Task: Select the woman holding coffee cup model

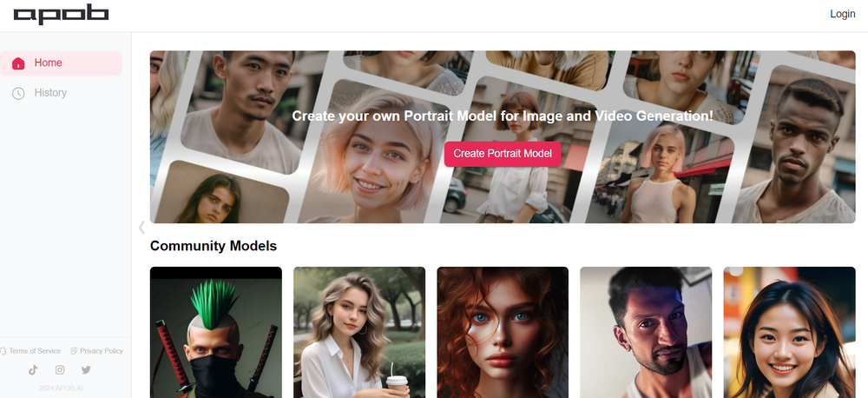Action: pyautogui.click(x=359, y=333)
